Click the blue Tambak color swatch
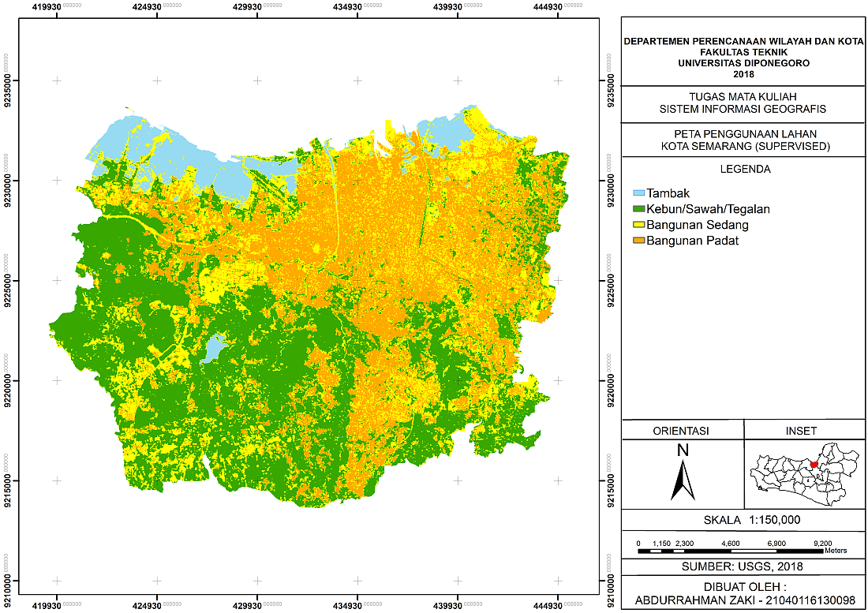The width and height of the screenshot is (868, 613). click(x=638, y=192)
